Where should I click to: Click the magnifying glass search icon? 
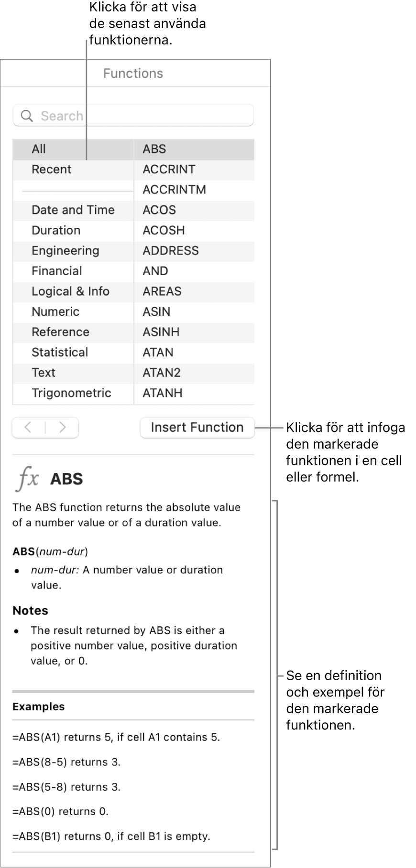click(x=27, y=116)
